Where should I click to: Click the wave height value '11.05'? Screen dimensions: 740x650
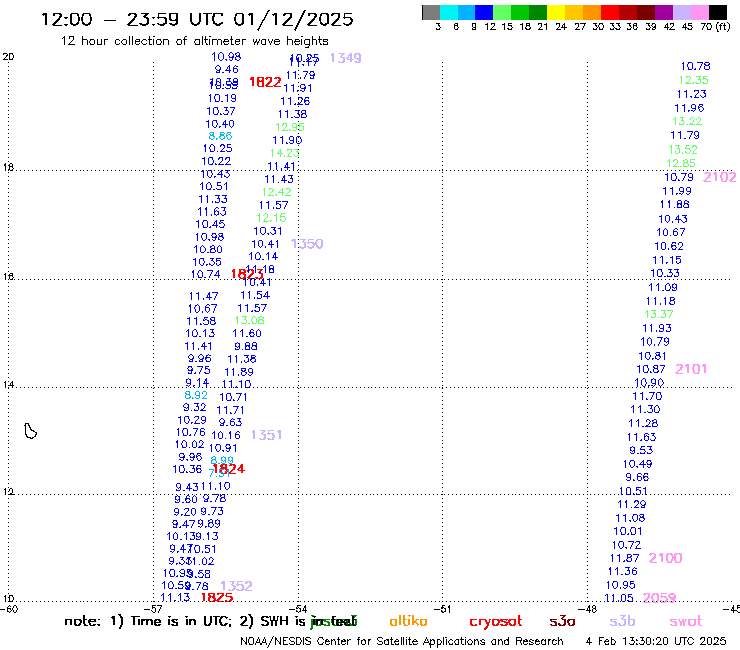pyautogui.click(x=619, y=598)
